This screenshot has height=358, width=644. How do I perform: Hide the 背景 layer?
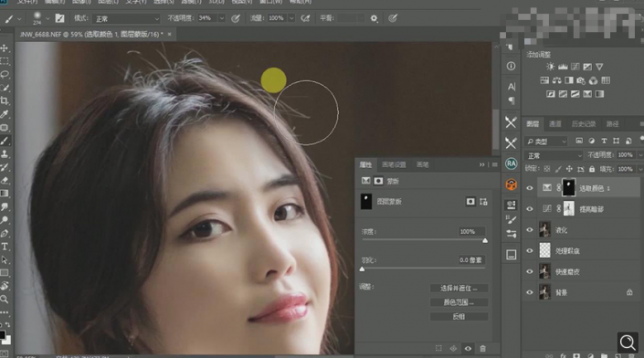coord(530,292)
